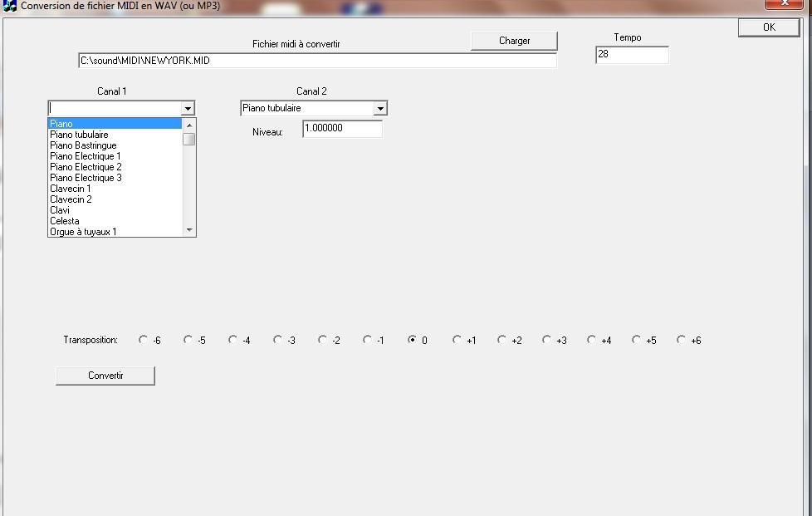Select transposition -3 radio button
Screen dimensions: 812x516
[x=277, y=340]
